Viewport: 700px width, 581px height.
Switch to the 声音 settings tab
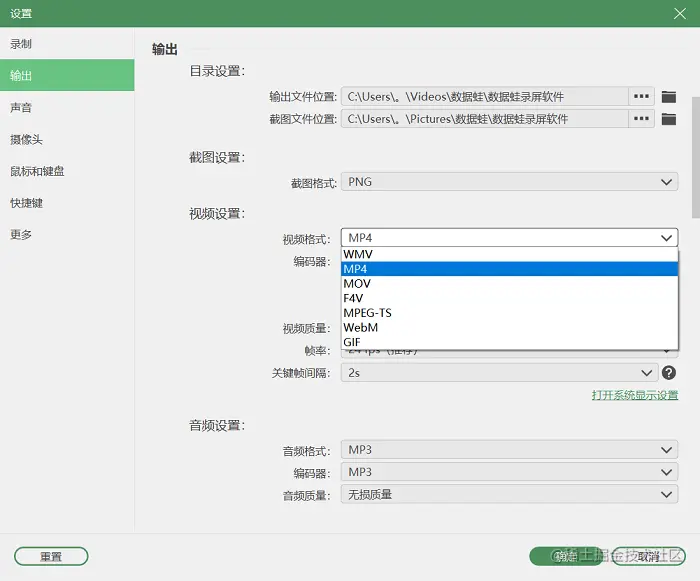pyautogui.click(x=67, y=107)
